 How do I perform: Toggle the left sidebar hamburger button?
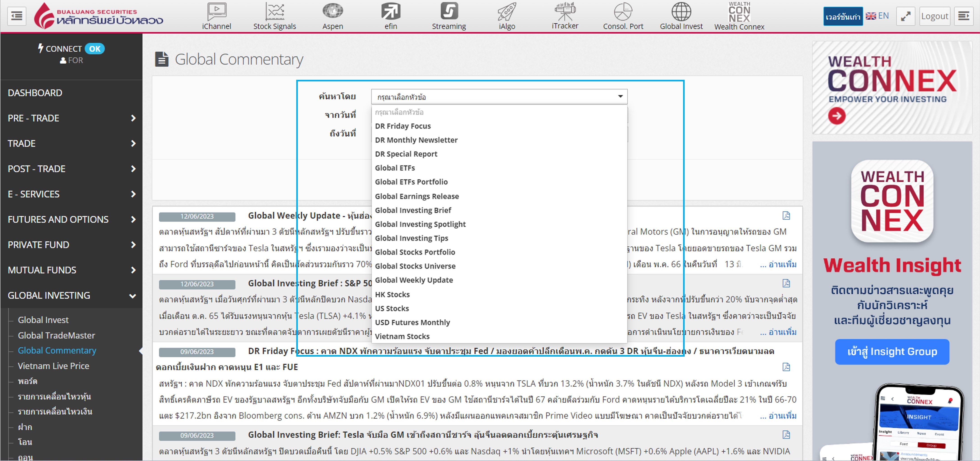click(x=17, y=16)
